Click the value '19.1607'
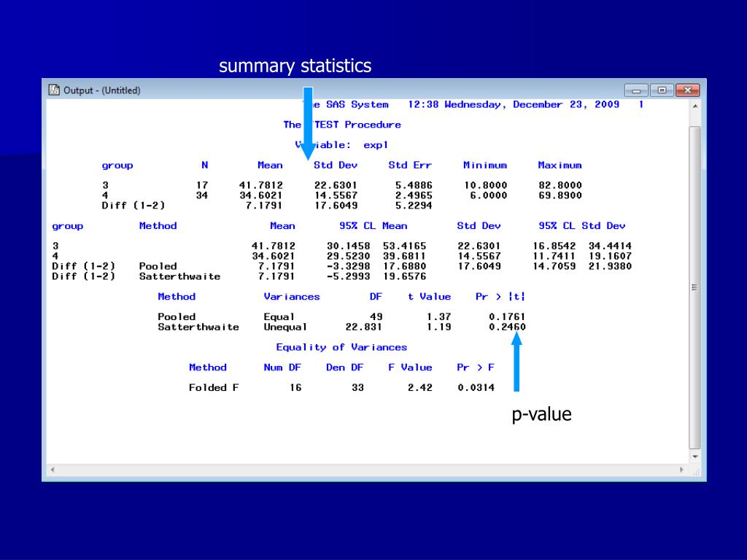The width and height of the screenshot is (747, 560). coord(610,256)
